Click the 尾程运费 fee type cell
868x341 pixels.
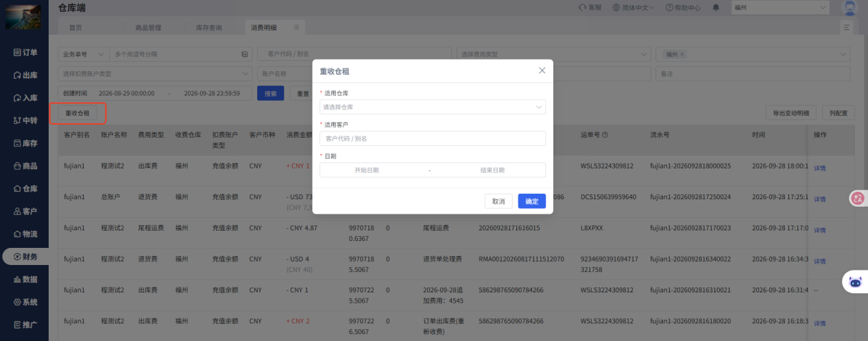point(151,228)
